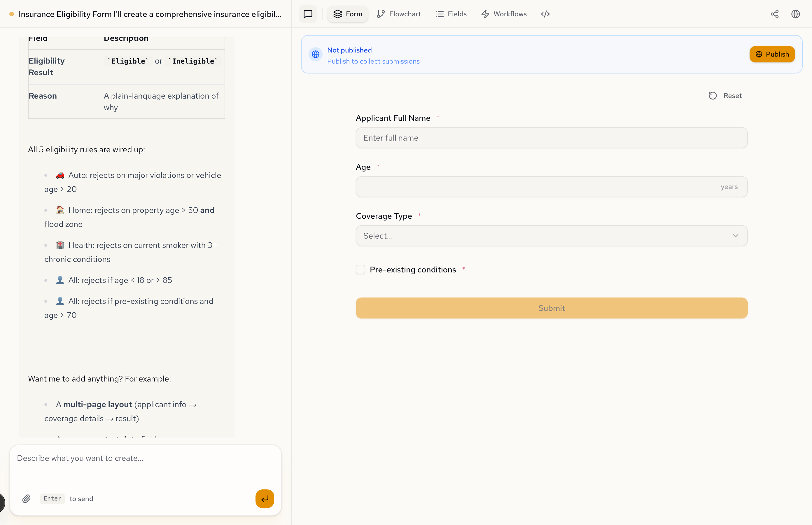Check the Pre-existing conditions checkbox
812x525 pixels.
point(360,270)
